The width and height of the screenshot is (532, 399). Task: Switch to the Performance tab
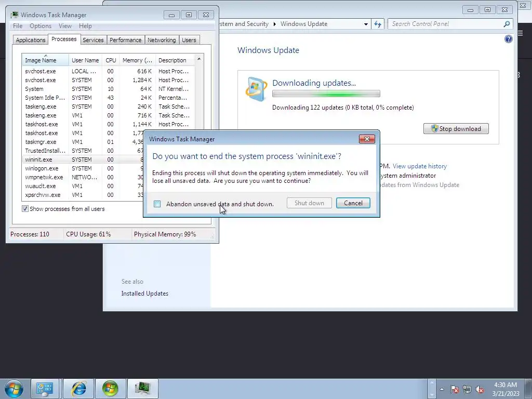click(x=125, y=39)
